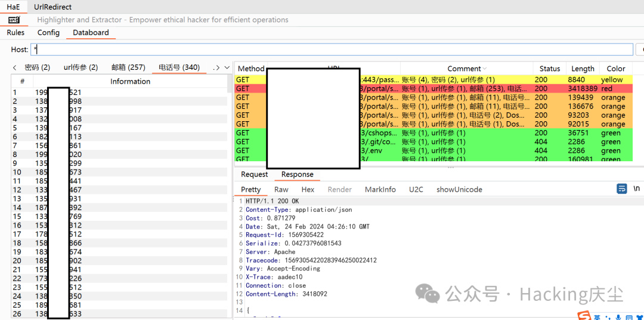
Task: Toggle the word wrap icon
Action: pyautogui.click(x=622, y=189)
